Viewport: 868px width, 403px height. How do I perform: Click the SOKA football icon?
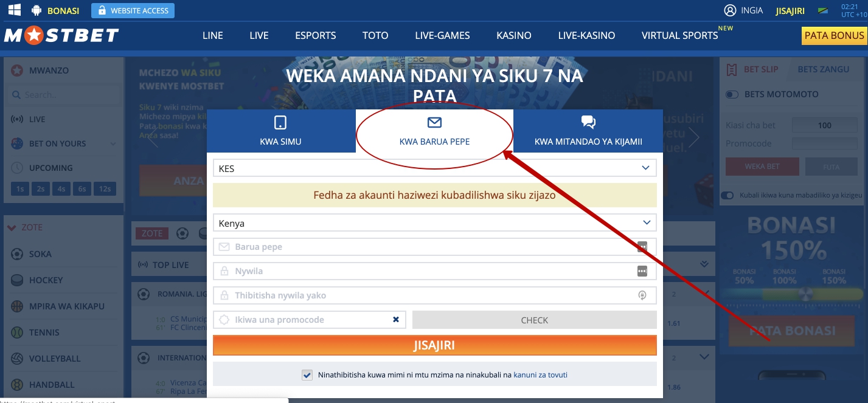(17, 254)
